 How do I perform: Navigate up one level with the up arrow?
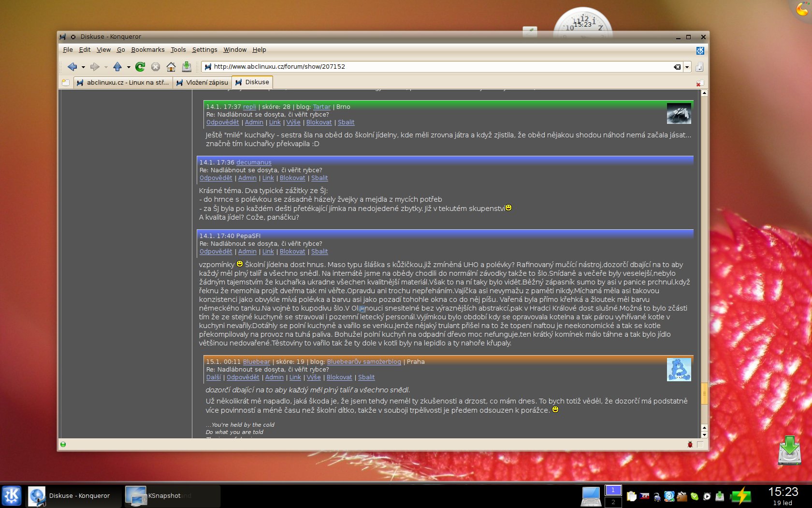(x=117, y=67)
